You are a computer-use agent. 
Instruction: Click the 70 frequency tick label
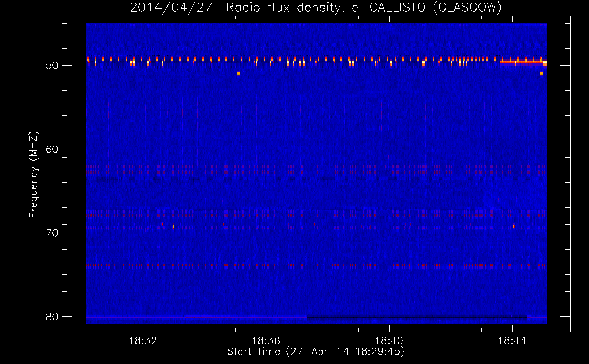coord(52,233)
